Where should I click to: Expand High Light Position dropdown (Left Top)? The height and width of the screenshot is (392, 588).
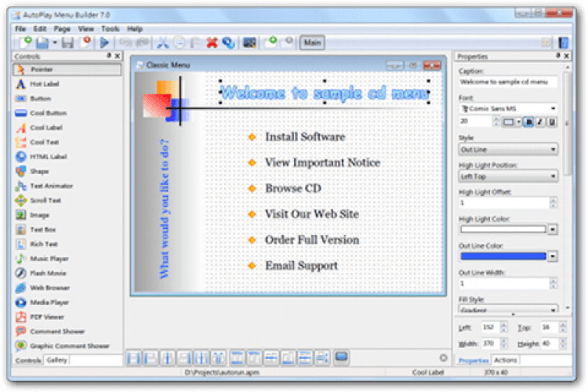[508, 176]
